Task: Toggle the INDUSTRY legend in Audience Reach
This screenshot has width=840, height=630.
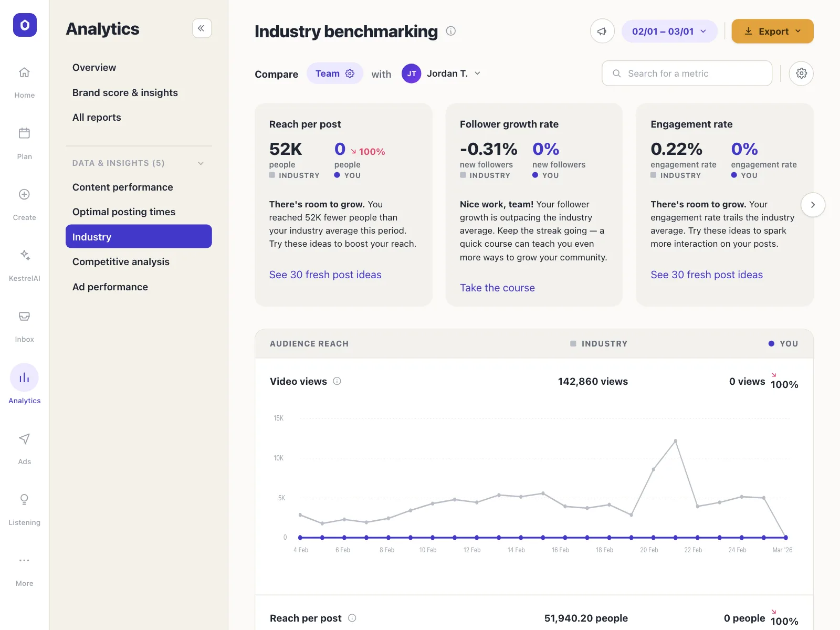Action: coord(599,344)
